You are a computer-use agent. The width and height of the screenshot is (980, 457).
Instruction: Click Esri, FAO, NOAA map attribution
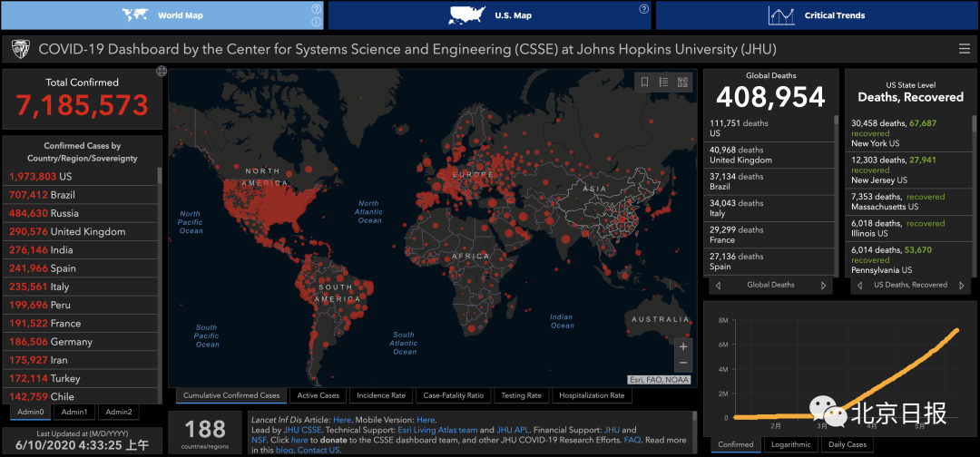(660, 380)
